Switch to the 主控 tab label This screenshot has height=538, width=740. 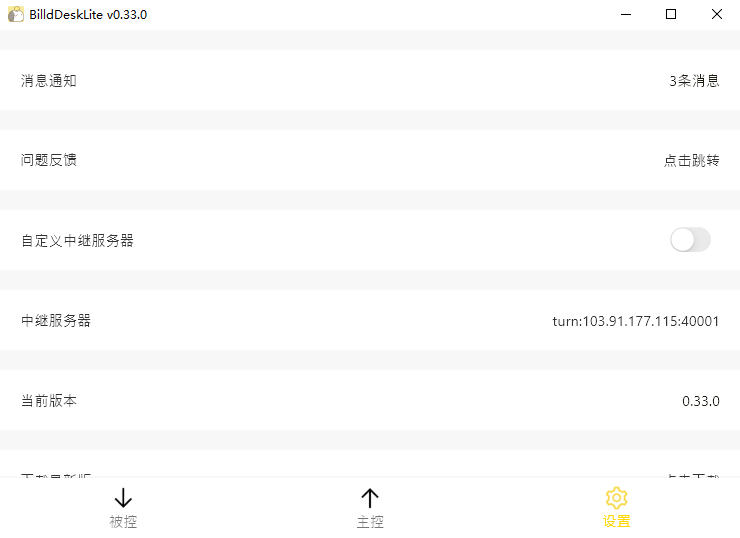(370, 521)
